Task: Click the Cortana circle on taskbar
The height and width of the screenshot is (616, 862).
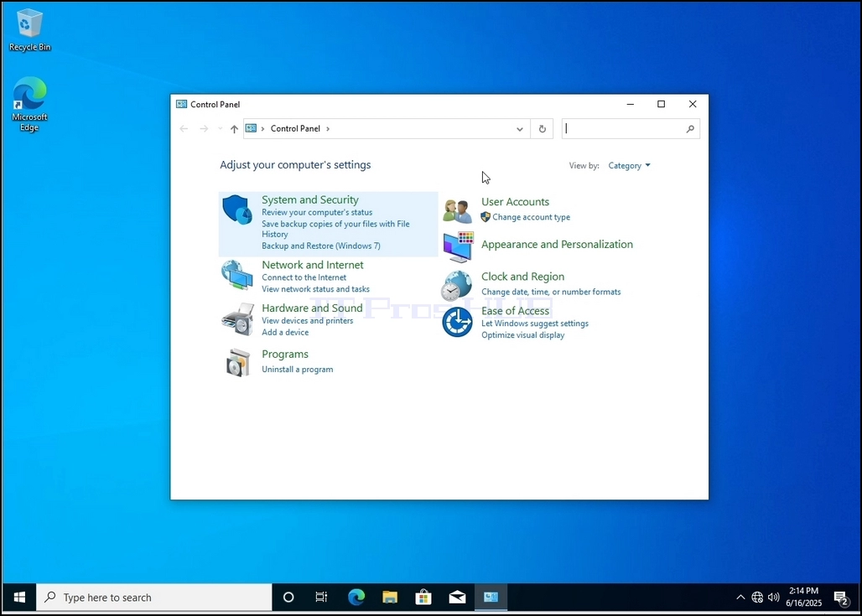Action: coord(288,598)
